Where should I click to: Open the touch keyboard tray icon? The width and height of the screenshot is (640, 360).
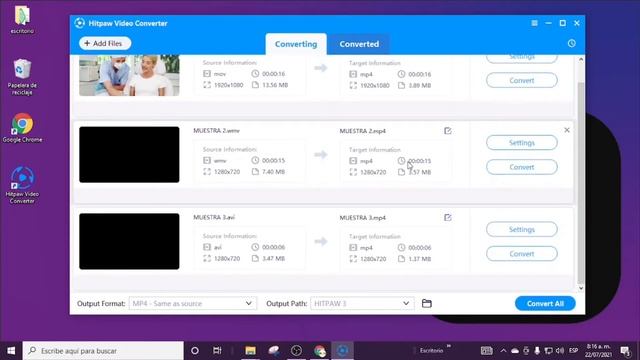487,351
